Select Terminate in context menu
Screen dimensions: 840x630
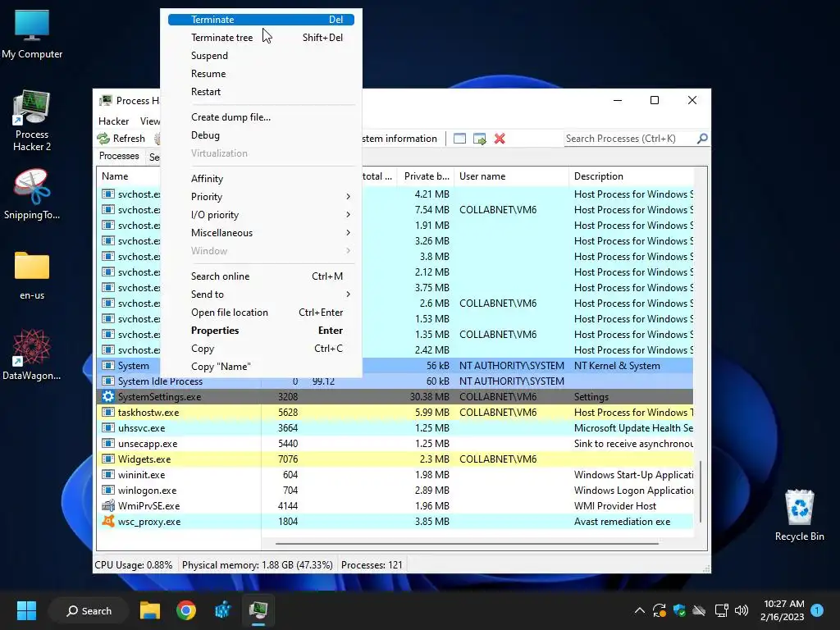(x=261, y=20)
